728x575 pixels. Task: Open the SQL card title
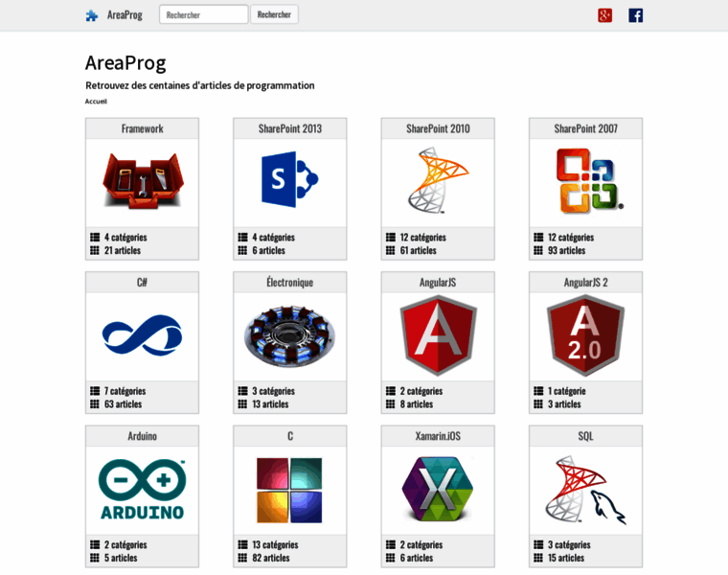coord(585,436)
